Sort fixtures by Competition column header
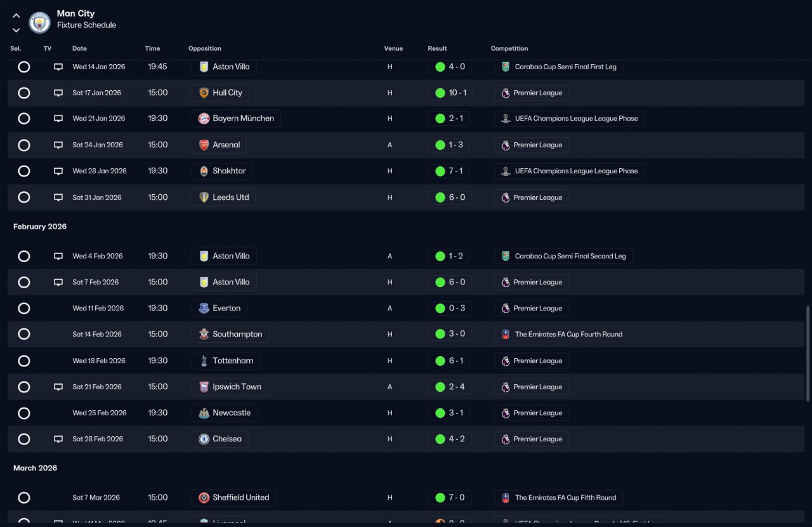 point(509,48)
